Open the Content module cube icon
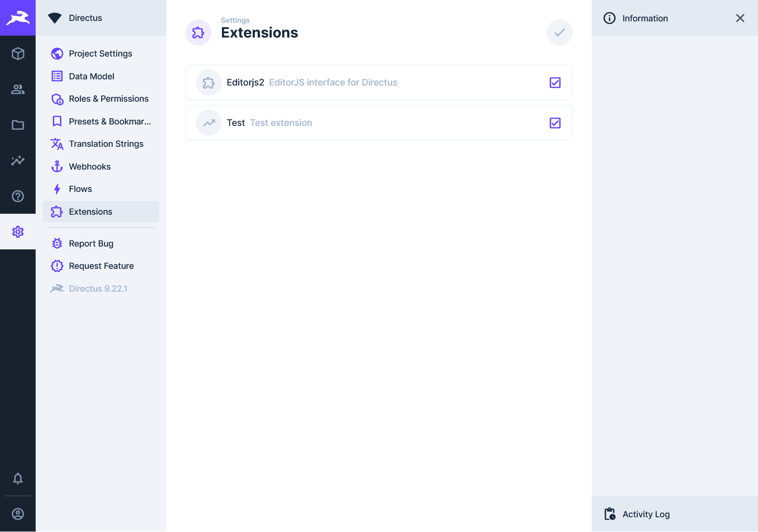 pyautogui.click(x=18, y=53)
